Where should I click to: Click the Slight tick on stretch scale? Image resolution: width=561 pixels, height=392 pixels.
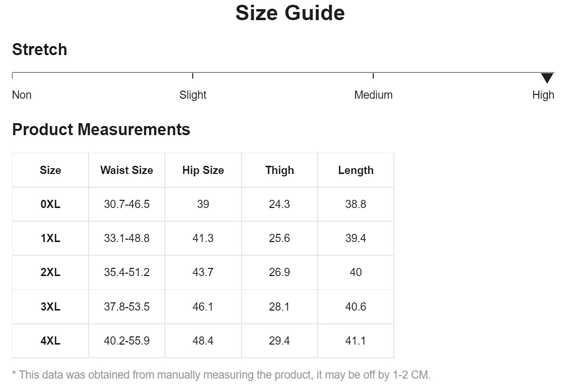(x=193, y=75)
